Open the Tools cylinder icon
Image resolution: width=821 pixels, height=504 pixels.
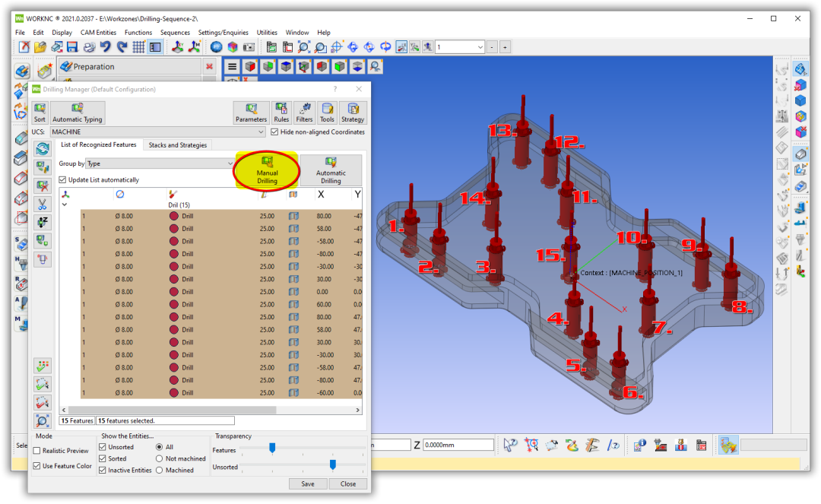[x=327, y=113]
